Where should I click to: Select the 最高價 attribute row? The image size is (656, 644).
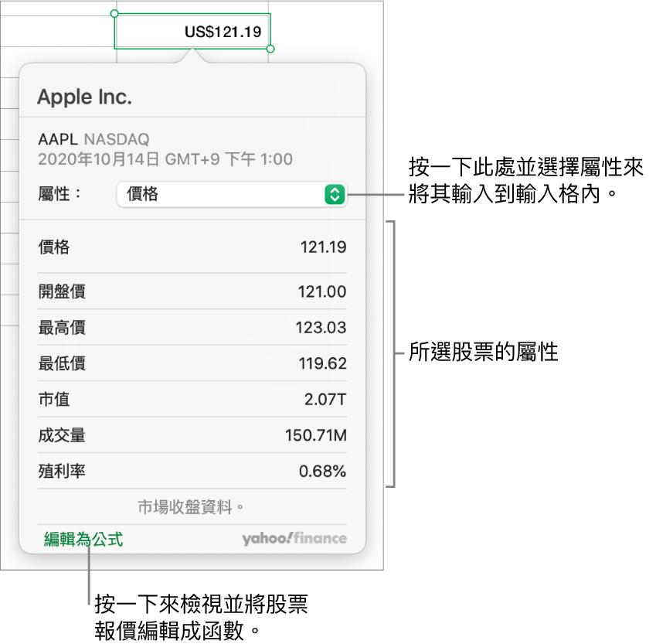pyautogui.click(x=192, y=328)
